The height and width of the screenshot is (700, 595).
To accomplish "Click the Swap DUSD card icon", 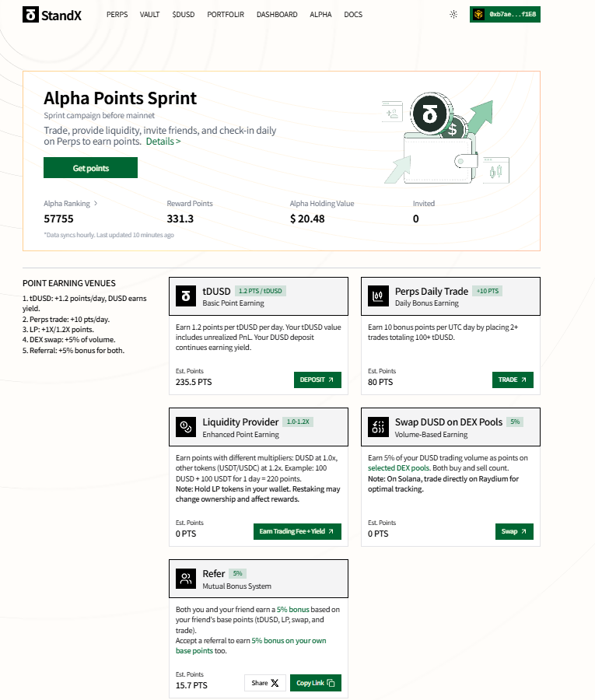I will click(379, 426).
